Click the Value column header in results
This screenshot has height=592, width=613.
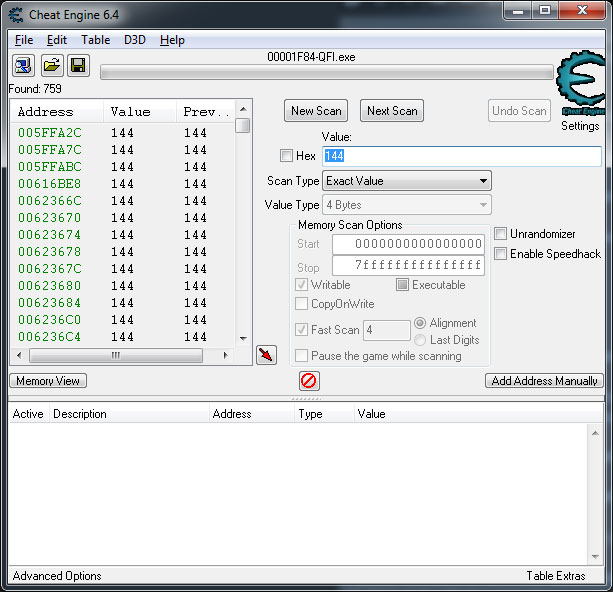[140, 112]
